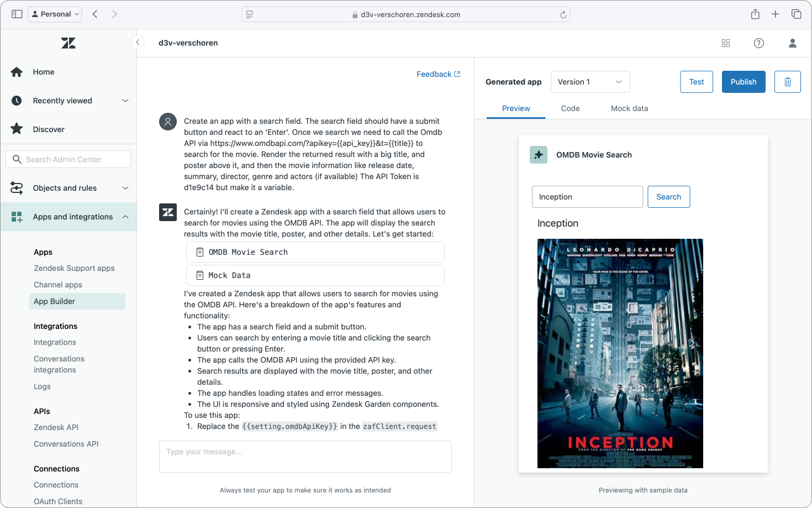The width and height of the screenshot is (812, 508).
Task: Open OAuth Clients
Action: tap(58, 501)
